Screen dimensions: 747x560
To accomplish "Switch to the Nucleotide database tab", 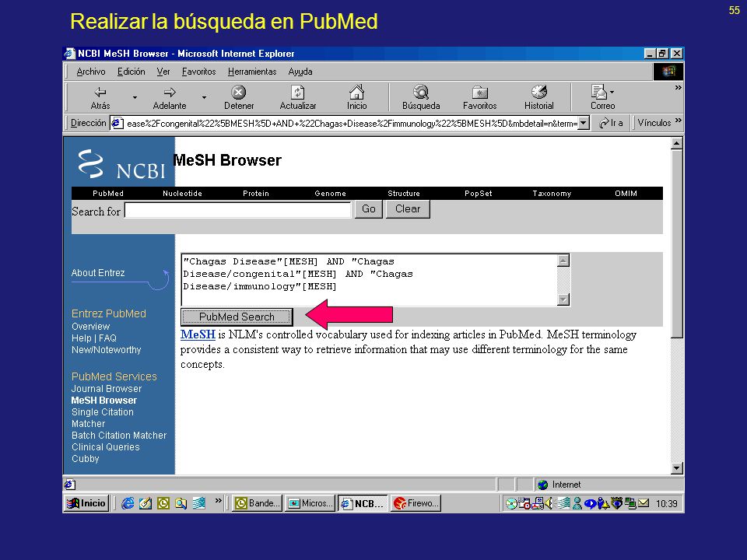I will [x=182, y=194].
